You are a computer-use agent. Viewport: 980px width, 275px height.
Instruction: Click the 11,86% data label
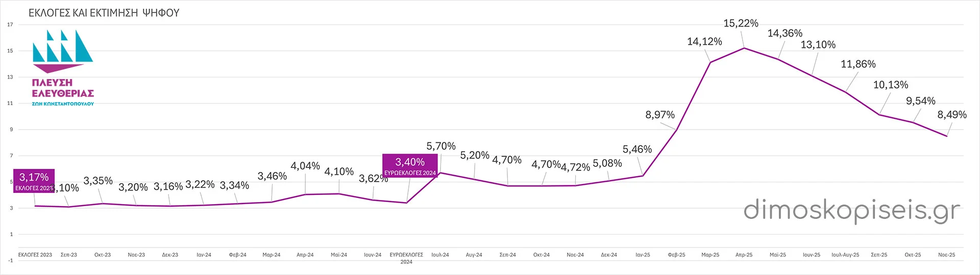point(858,64)
